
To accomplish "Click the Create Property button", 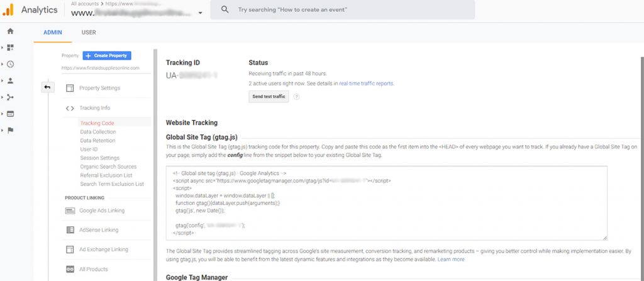I will pyautogui.click(x=107, y=55).
